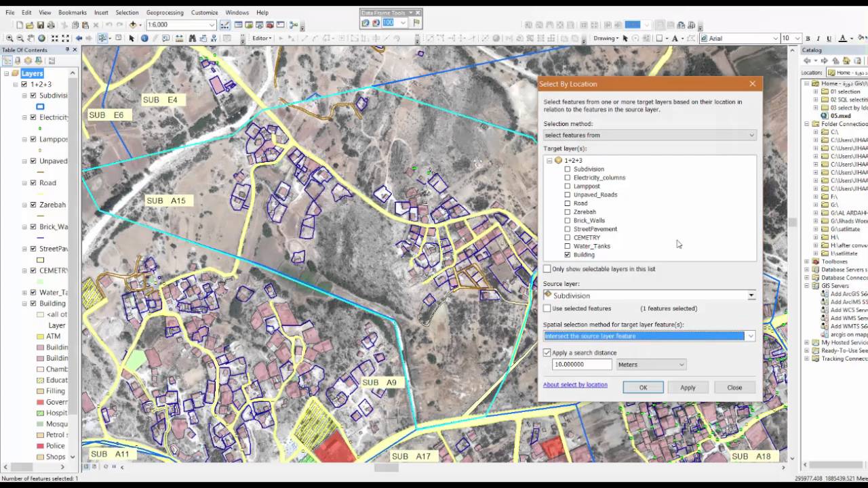The width and height of the screenshot is (868, 488).
Task: Check Use selected features box
Action: (x=547, y=308)
